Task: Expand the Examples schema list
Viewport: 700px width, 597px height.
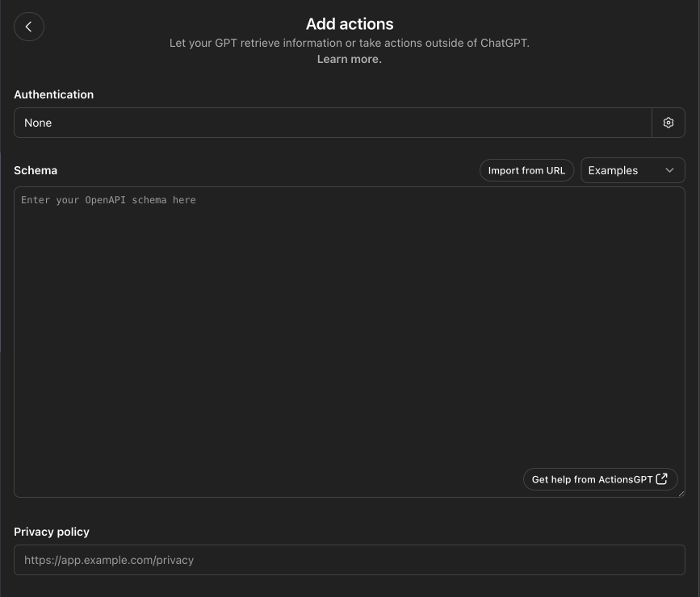Action: 632,170
